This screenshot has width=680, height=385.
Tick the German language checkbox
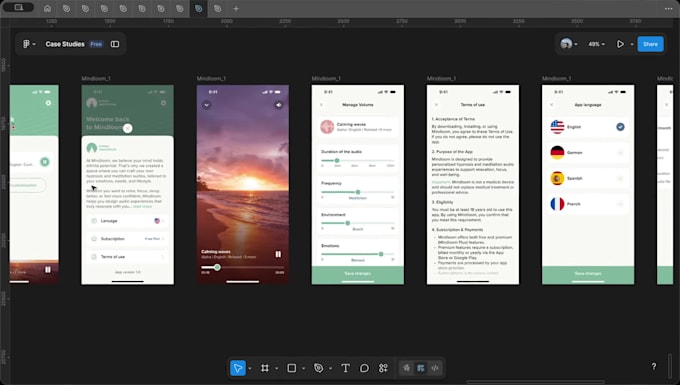[x=620, y=153]
